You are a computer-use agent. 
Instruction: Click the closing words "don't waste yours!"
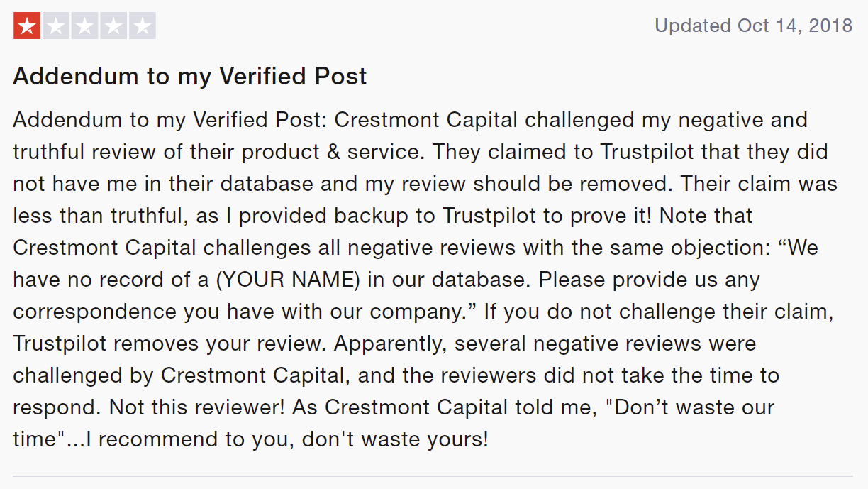(x=395, y=439)
